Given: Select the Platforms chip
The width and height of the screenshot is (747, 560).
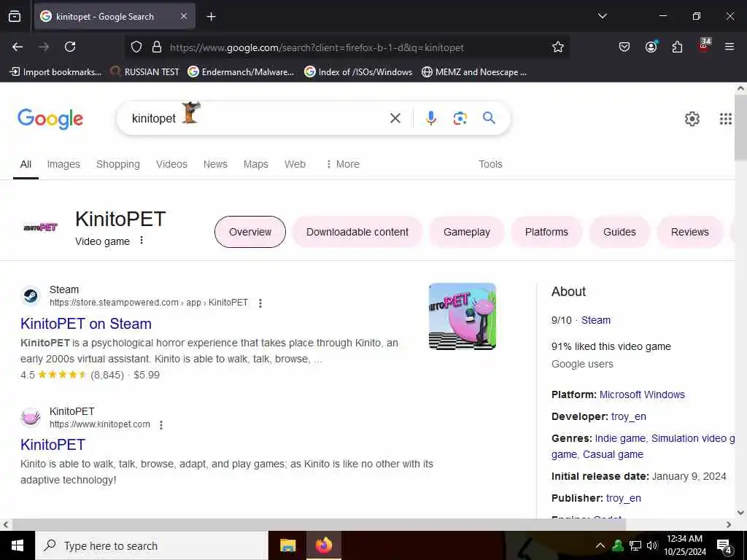Looking at the screenshot, I should [546, 232].
